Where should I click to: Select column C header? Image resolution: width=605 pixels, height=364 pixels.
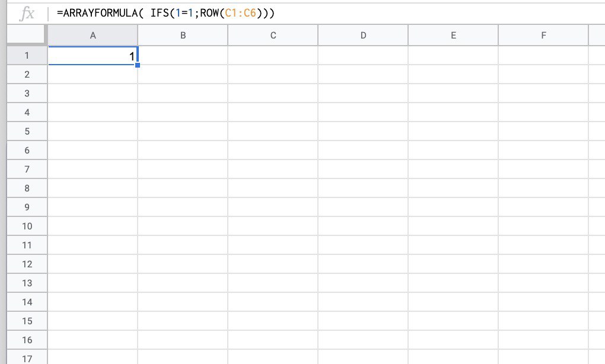pos(273,36)
